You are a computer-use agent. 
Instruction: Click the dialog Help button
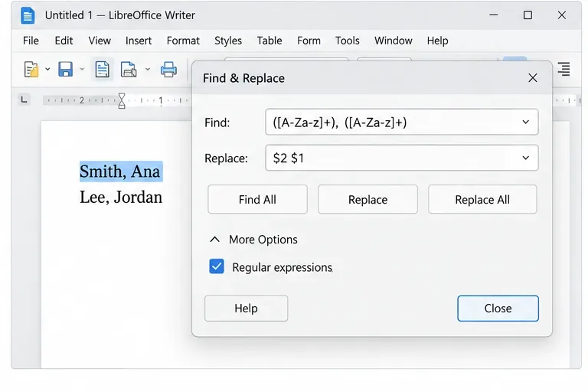point(246,309)
